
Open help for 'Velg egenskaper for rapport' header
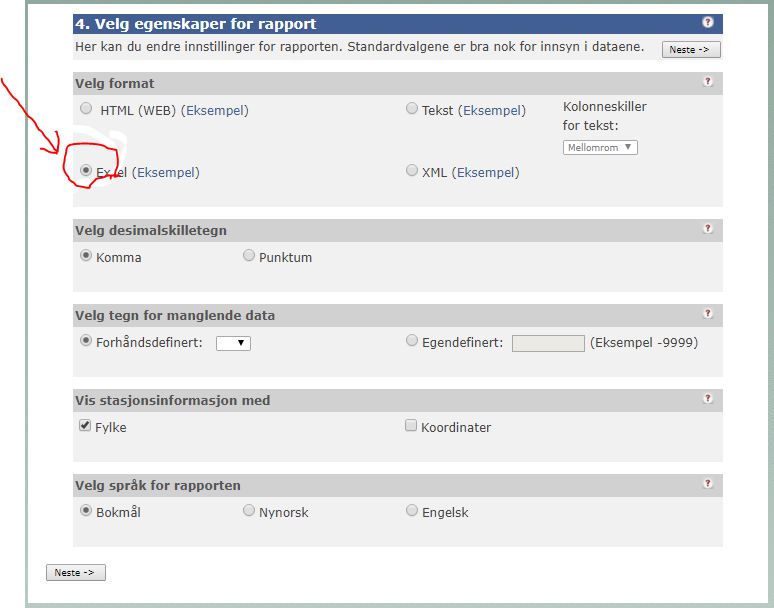[707, 22]
